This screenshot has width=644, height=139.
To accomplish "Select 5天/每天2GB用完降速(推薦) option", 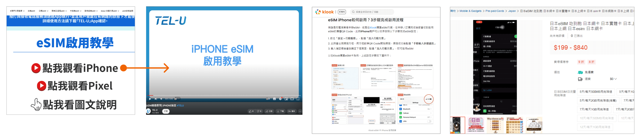I will click(598, 101).
